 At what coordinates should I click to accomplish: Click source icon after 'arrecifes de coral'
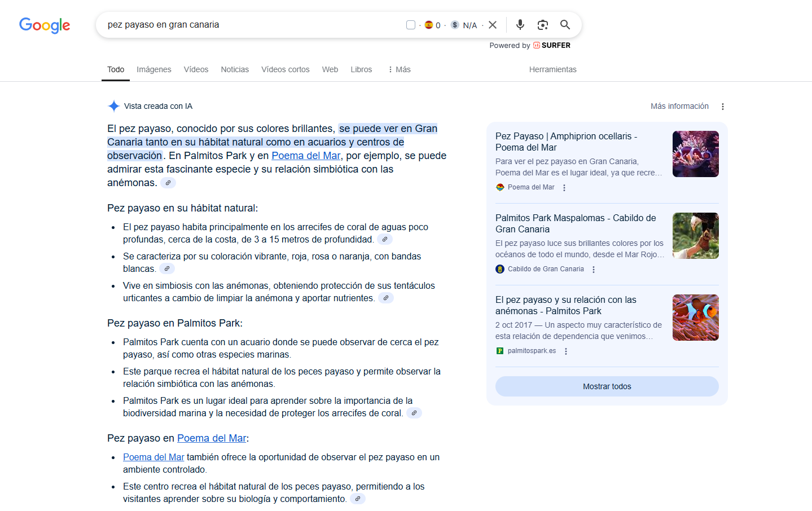(x=414, y=413)
